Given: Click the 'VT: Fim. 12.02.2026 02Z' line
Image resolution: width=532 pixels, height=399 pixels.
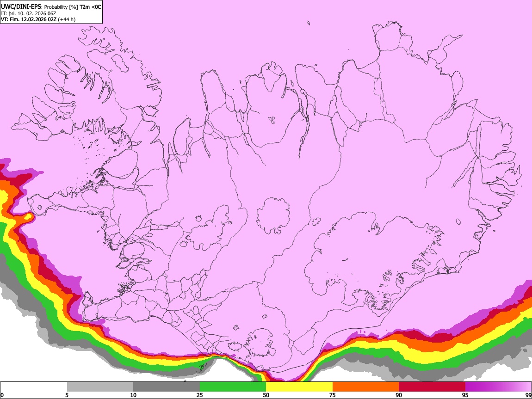Looking at the screenshot, I should pyautogui.click(x=29, y=19).
